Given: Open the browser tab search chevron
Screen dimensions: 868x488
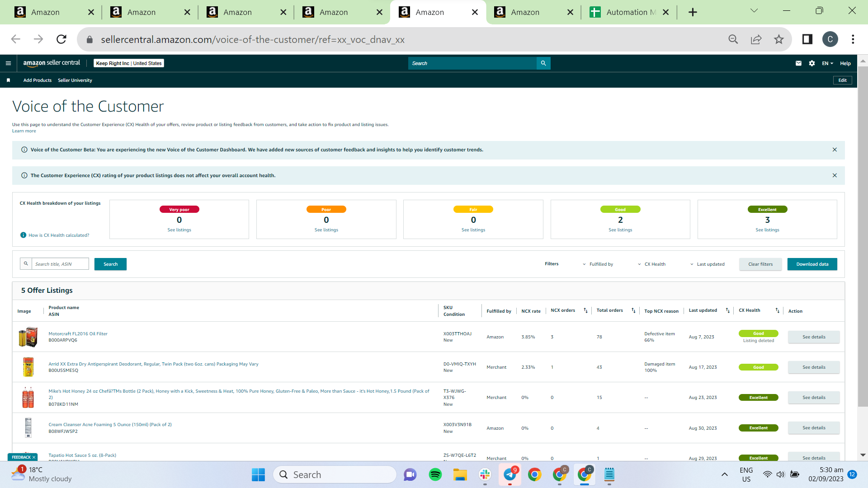Looking at the screenshot, I should 754,11.
